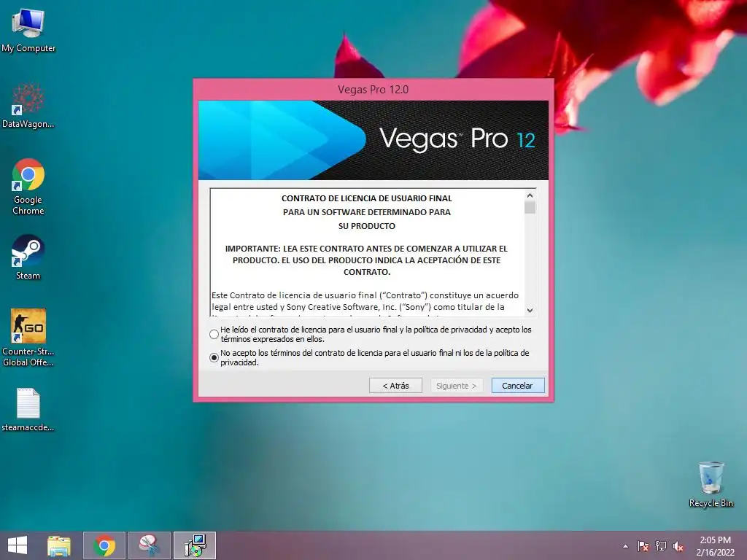
Task: Click the 'Este Contrato de licencia' paragraph
Action: [x=365, y=304]
